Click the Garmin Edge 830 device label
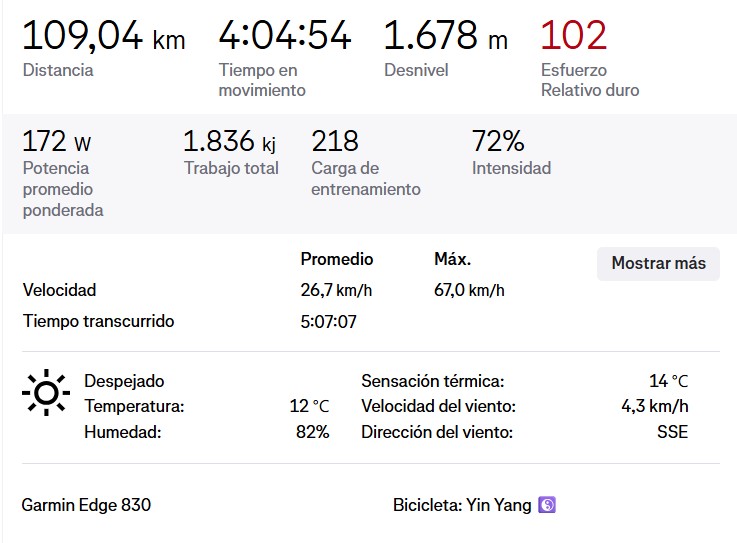Viewport: 737px width, 543px height. (x=86, y=505)
